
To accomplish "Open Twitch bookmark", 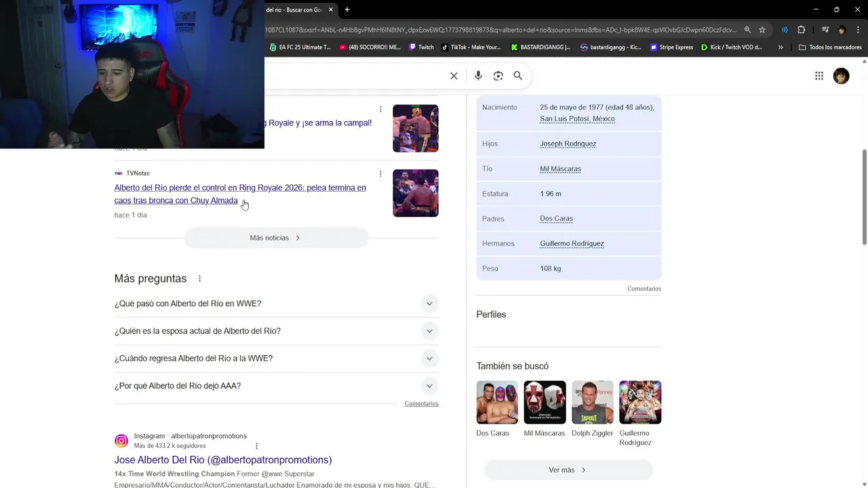I will (421, 47).
